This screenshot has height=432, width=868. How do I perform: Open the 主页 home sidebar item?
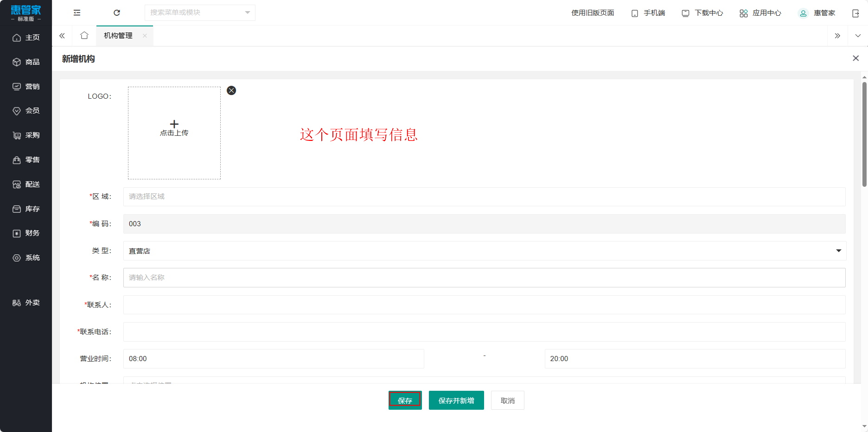point(26,38)
